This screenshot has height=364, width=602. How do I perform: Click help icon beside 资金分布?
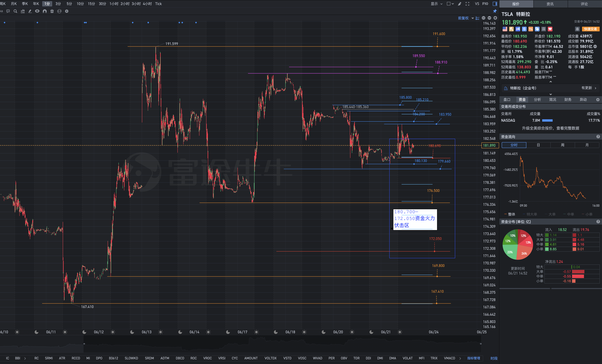598,222
